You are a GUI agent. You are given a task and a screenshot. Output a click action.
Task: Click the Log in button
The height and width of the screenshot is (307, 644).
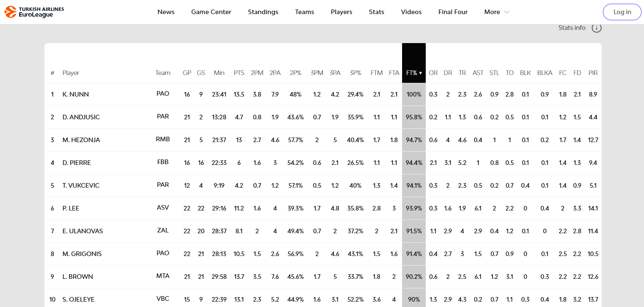[622, 12]
